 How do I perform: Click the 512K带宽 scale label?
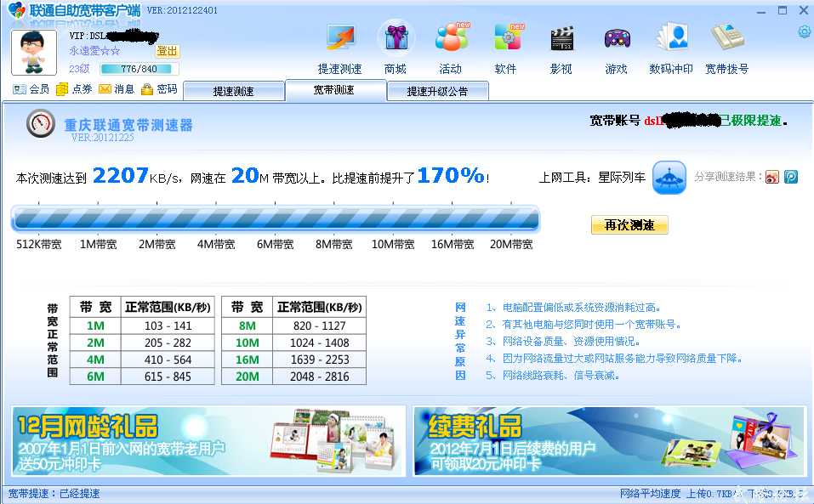pos(39,244)
